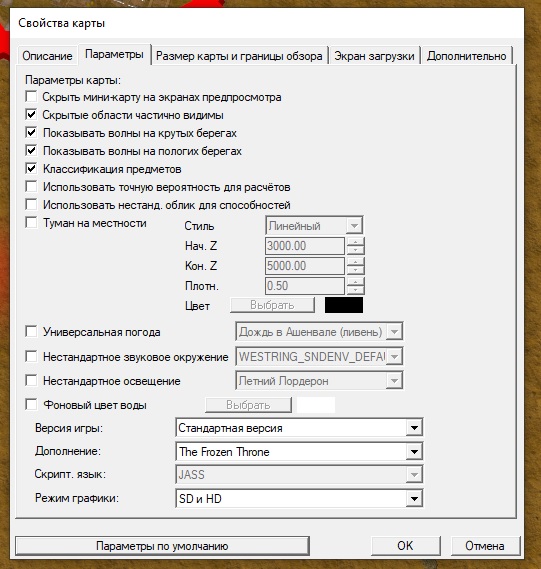Click the Нач. Z field 3000.00

pyautogui.click(x=305, y=246)
